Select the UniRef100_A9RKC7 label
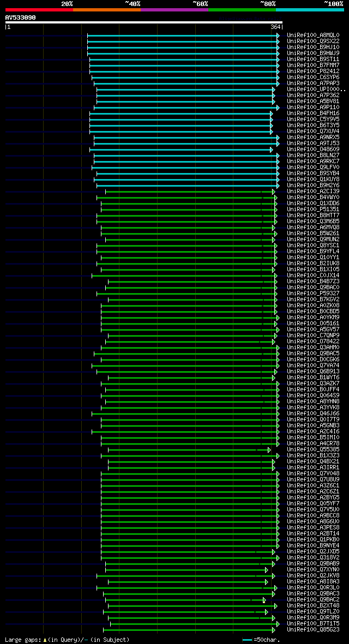Viewport: 349px width, 644px height. (313, 161)
